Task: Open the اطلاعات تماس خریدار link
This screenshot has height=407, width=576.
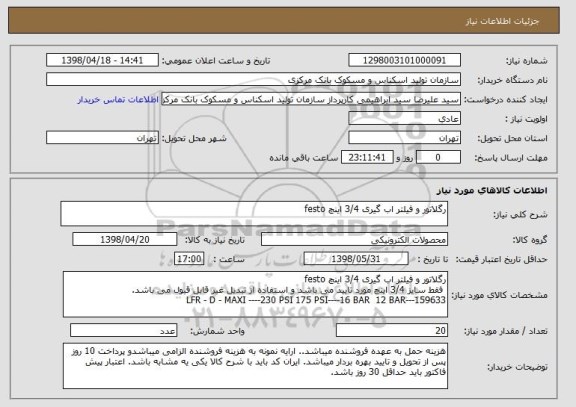Action: point(118,100)
